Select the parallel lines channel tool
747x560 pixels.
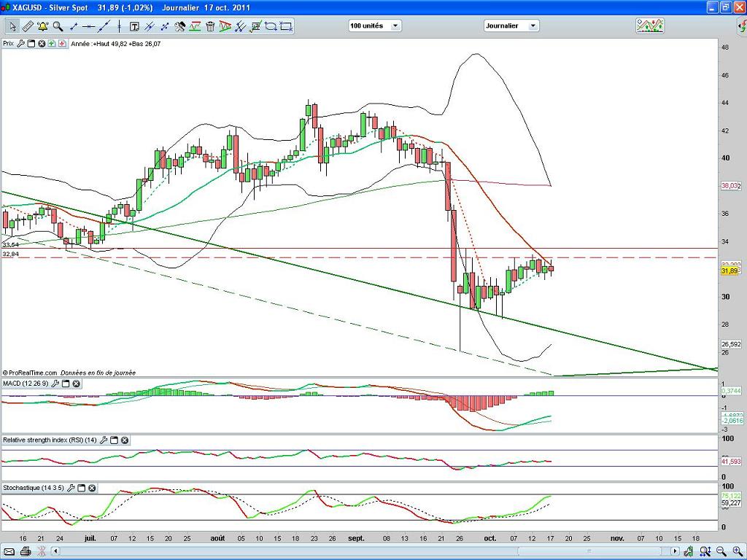tap(150, 26)
